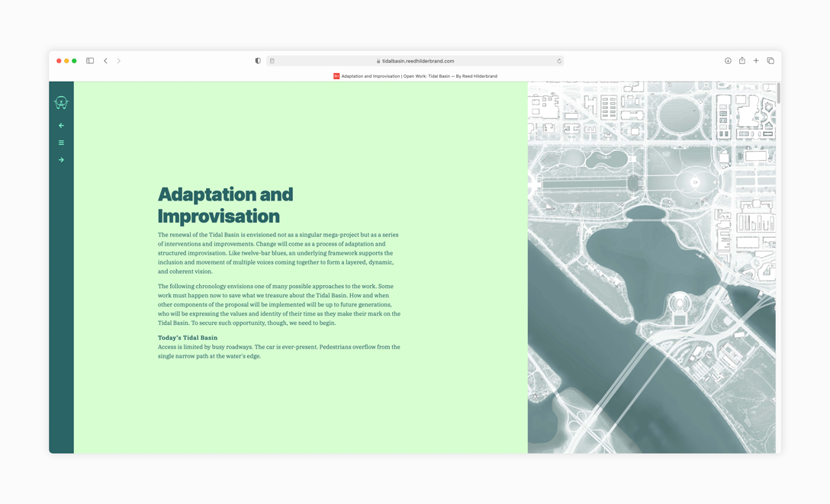
Task: Toggle the Reader view icon in the address bar
Action: pyautogui.click(x=272, y=61)
